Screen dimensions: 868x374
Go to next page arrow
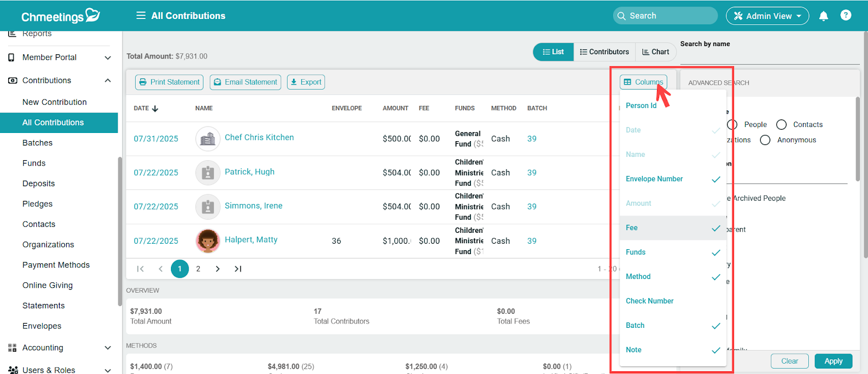218,269
